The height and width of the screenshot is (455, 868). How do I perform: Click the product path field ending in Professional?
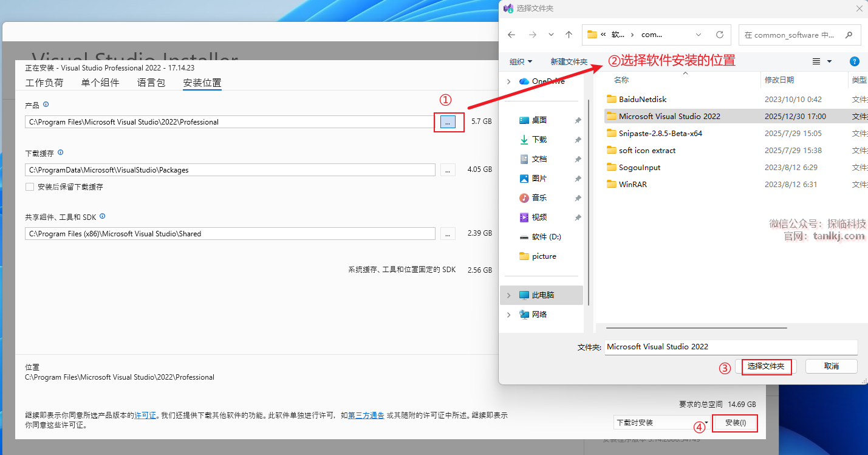pos(230,122)
